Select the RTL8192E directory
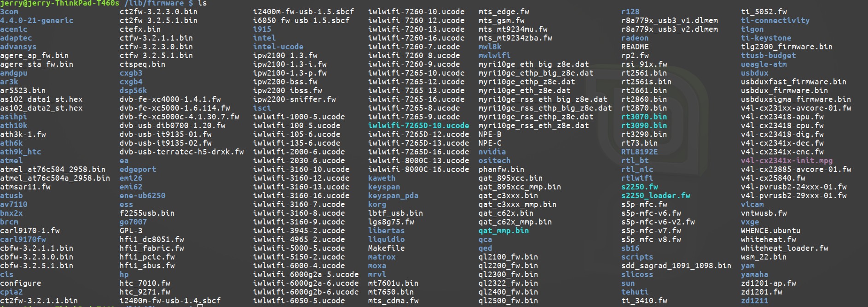 coord(639,152)
